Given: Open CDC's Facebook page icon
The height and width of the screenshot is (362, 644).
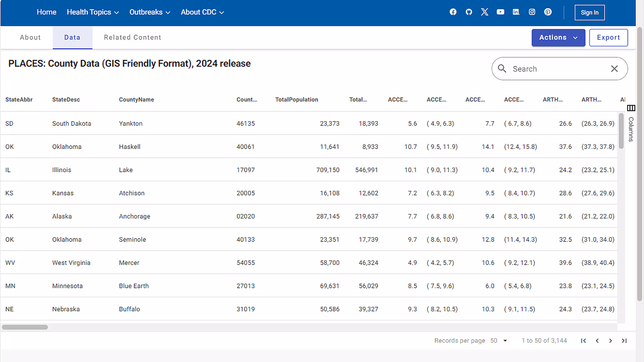Looking at the screenshot, I should pyautogui.click(x=453, y=12).
